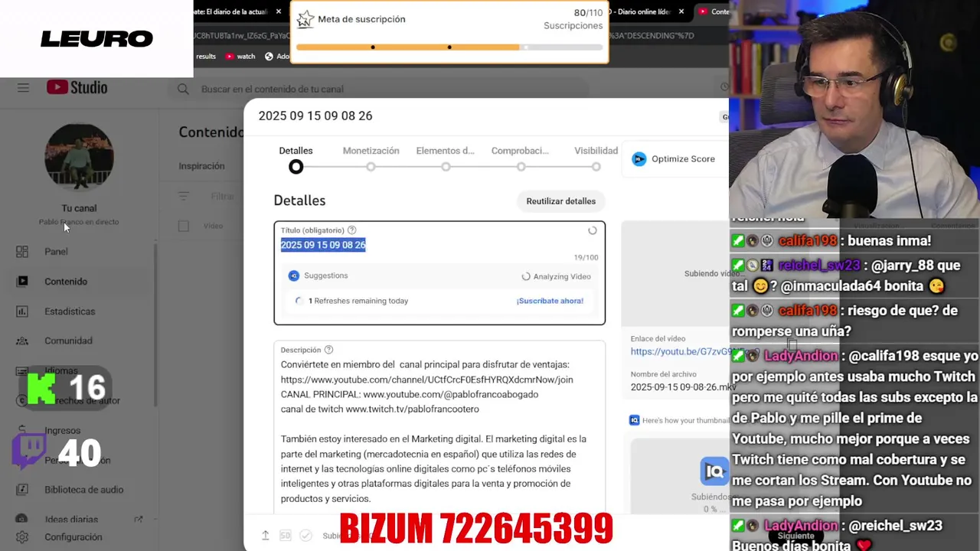
Task: Open Comunidad via its people icon
Action: click(x=22, y=341)
